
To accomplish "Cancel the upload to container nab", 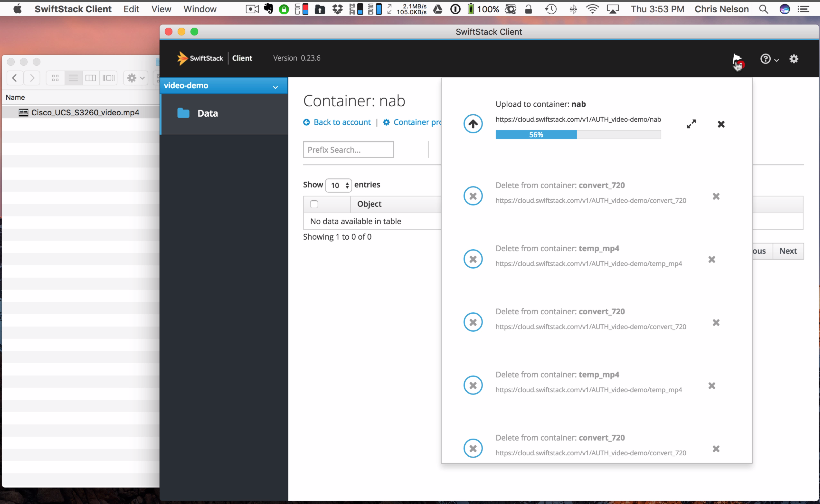I will (x=721, y=124).
